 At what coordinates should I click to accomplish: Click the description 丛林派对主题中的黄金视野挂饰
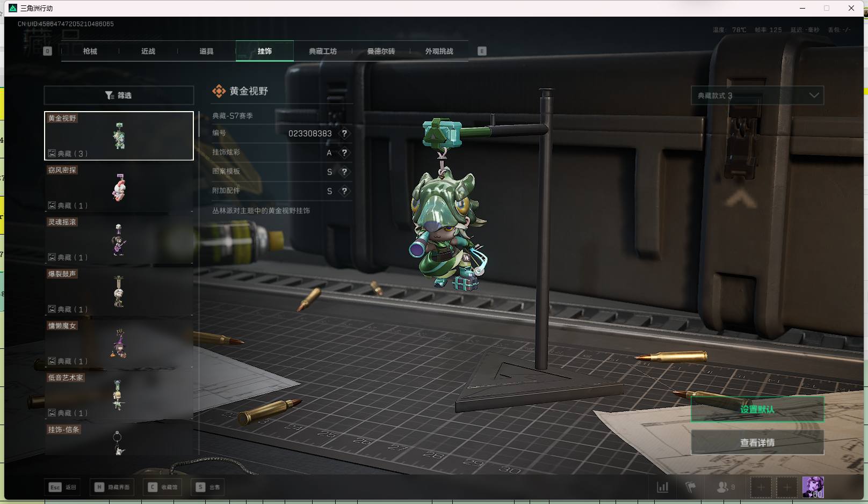[261, 210]
